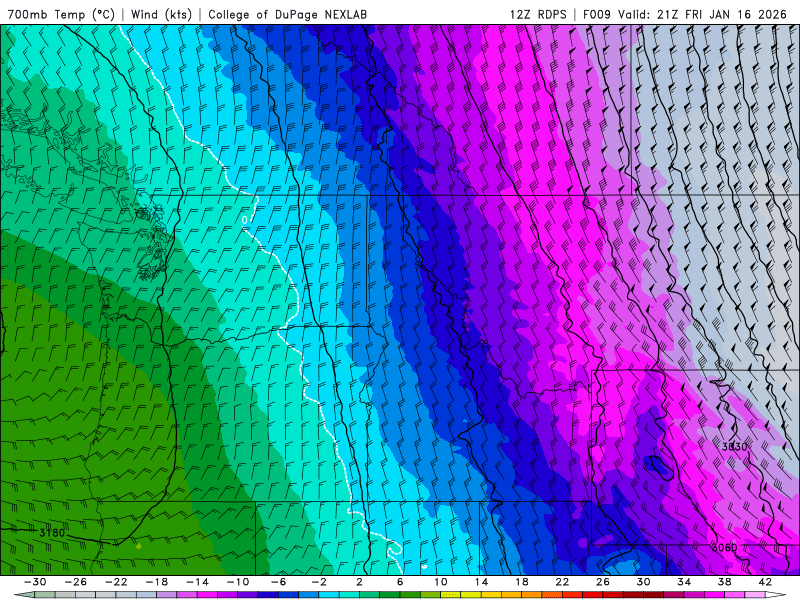Screen dimensions: 800x600
Task: Click 'Valid: 21Z FRI JAN 16 2026' text
Action: (703, 14)
